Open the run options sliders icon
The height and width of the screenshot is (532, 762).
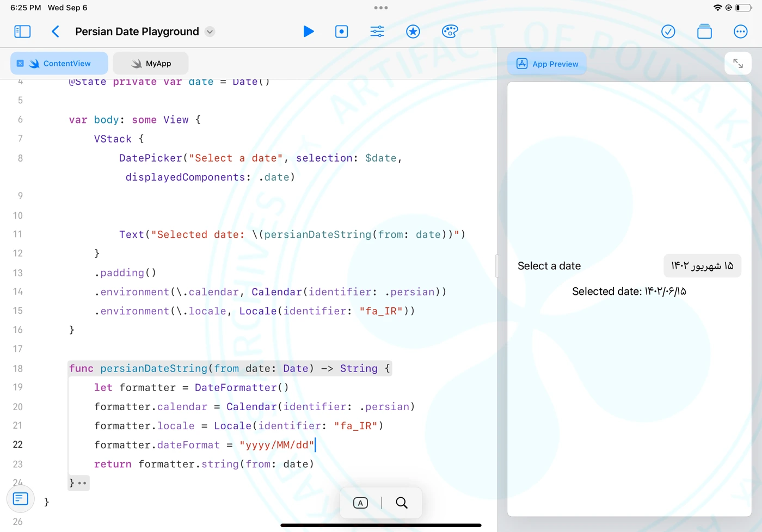[377, 32]
